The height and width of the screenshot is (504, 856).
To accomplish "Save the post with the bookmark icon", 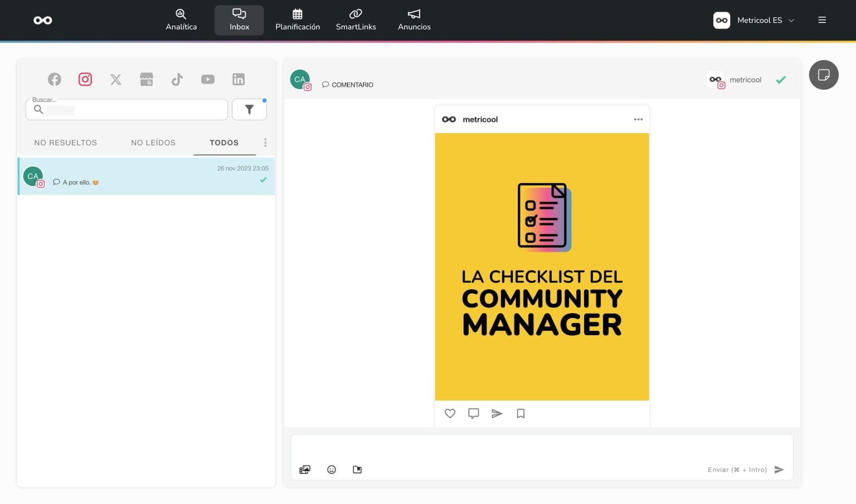I will pos(521,413).
